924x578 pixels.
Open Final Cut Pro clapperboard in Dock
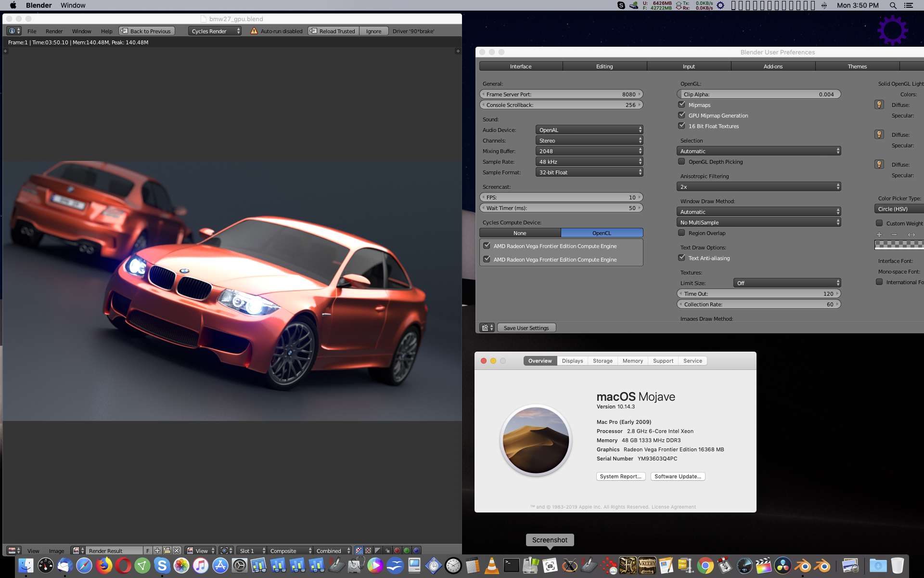click(x=763, y=565)
